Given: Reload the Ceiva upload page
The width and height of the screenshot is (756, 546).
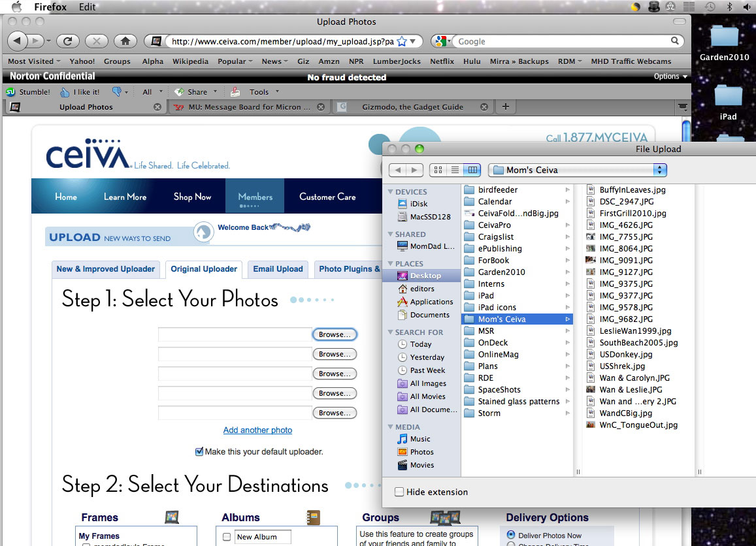Looking at the screenshot, I should point(68,41).
